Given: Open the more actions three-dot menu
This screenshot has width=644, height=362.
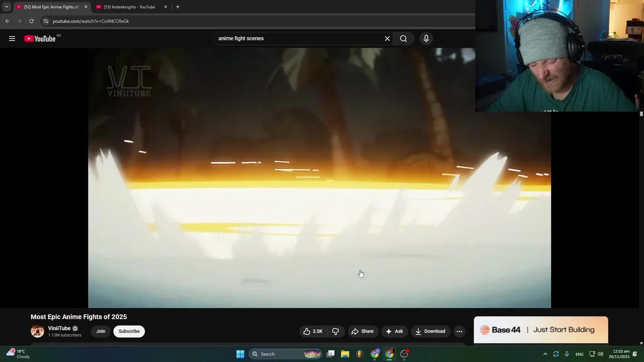Looking at the screenshot, I should tap(459, 331).
